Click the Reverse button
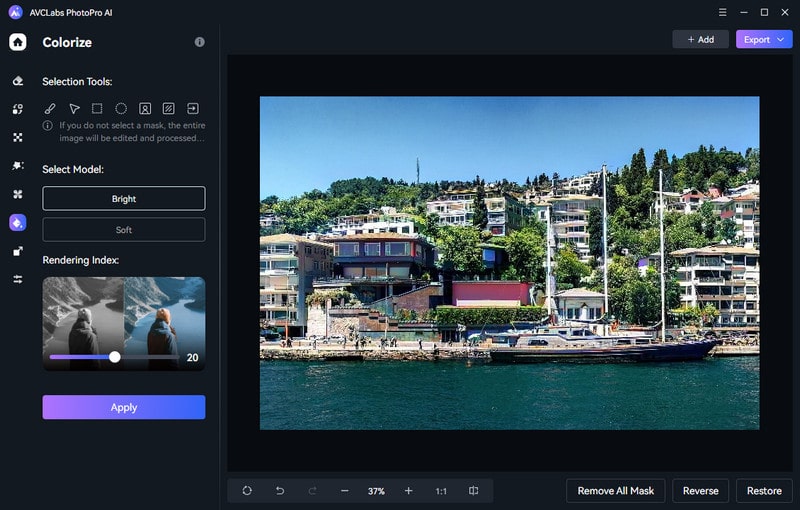This screenshot has width=800, height=510. point(701,491)
